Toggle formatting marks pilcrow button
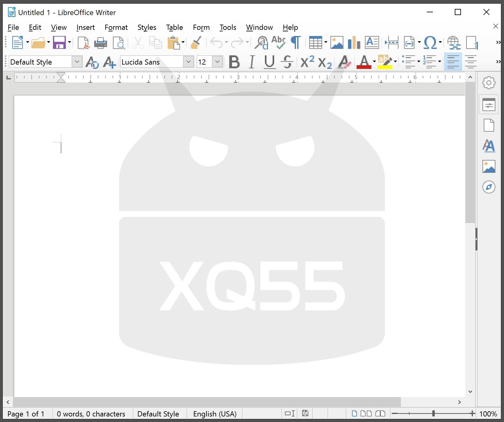 pyautogui.click(x=296, y=43)
